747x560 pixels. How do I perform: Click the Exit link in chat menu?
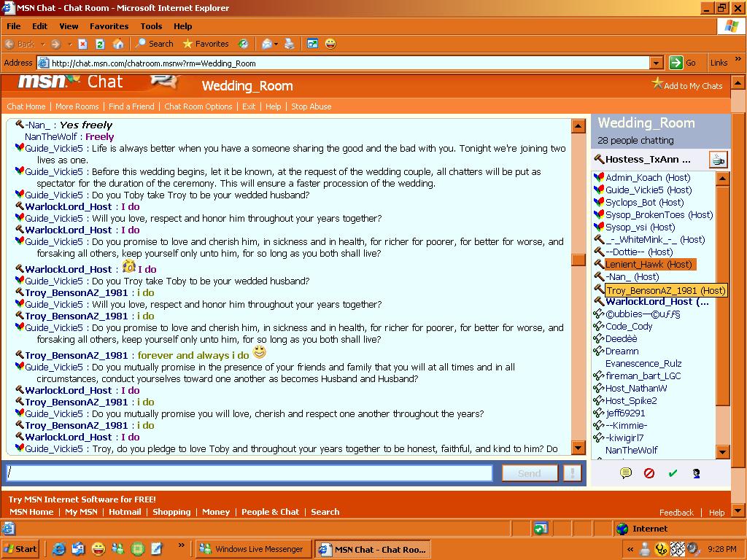pyautogui.click(x=249, y=106)
